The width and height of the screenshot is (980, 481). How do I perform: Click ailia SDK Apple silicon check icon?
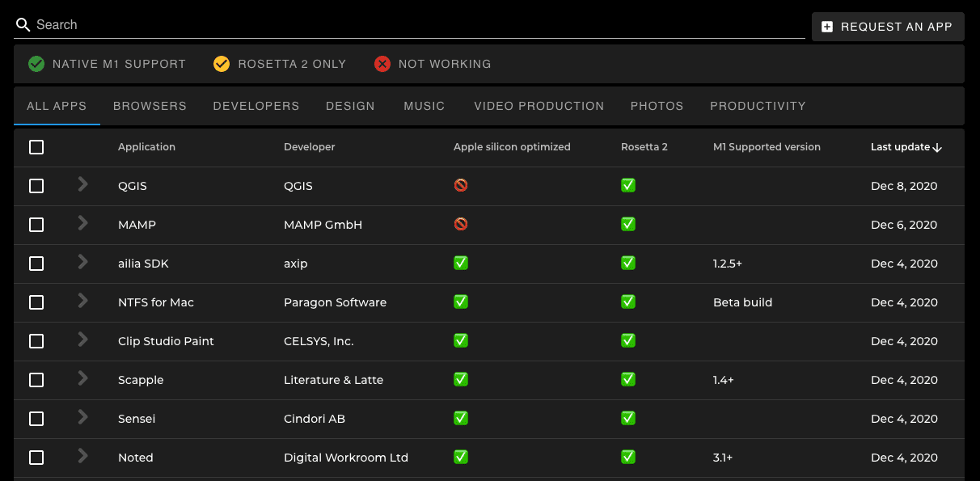(x=461, y=263)
